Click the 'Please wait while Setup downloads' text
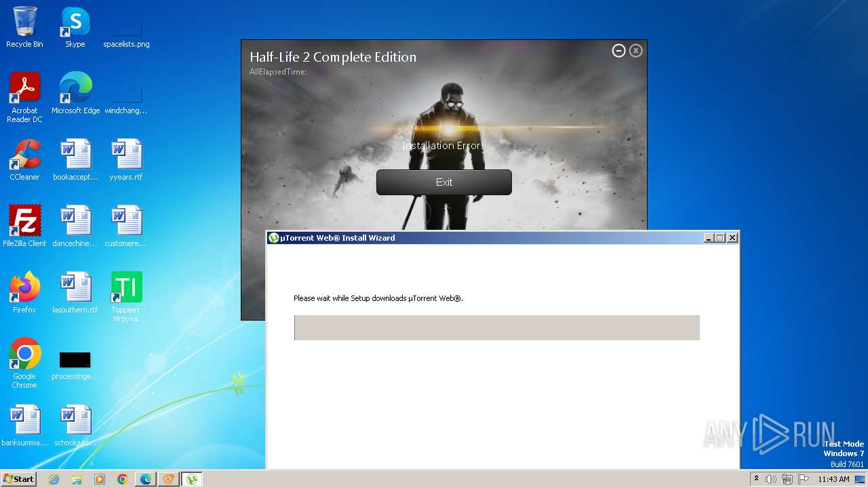 [378, 298]
